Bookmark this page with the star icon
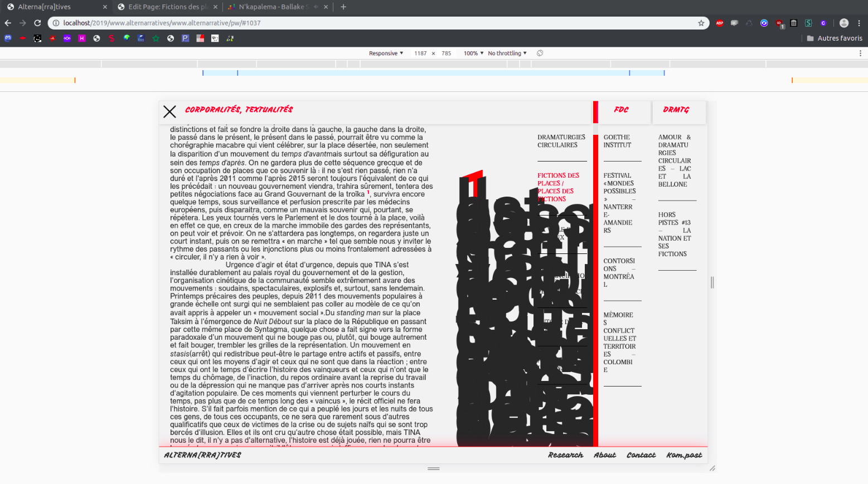868x484 pixels. tap(701, 23)
